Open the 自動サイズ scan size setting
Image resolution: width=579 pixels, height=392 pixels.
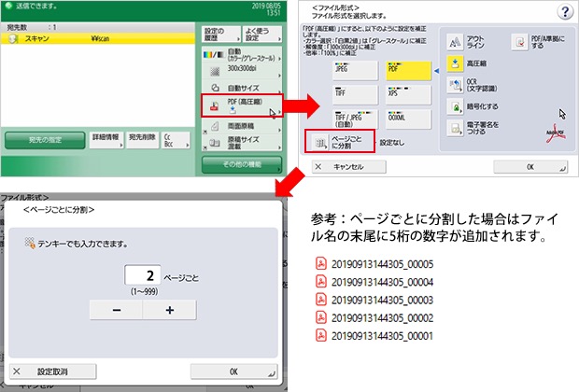click(x=241, y=87)
